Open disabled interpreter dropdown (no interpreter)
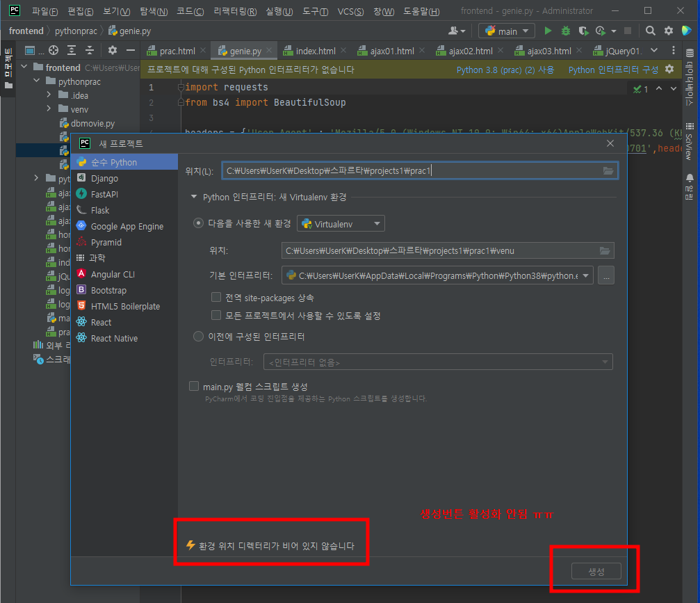700x603 pixels. (x=438, y=362)
